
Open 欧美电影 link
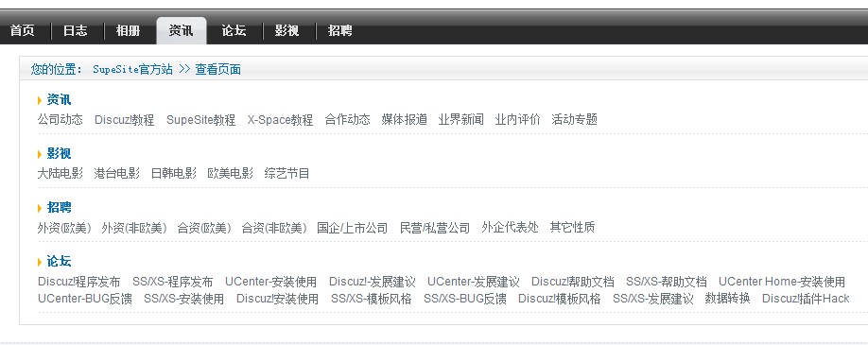[x=231, y=173]
